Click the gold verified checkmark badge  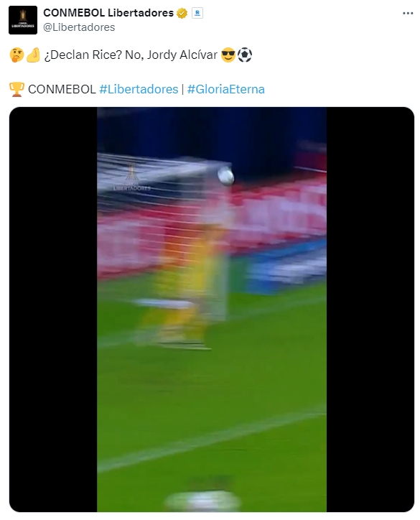coord(182,13)
